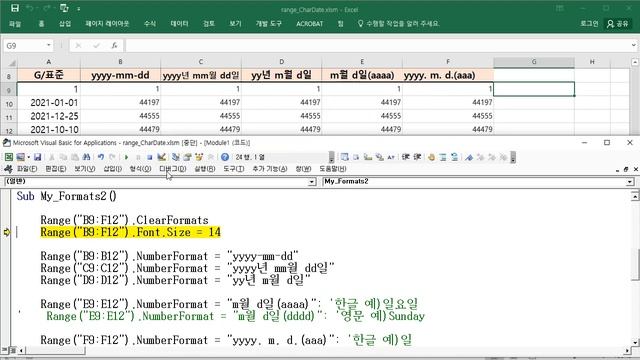Select cell A10 containing 2021-01-01
The height and width of the screenshot is (360, 640).
(49, 102)
